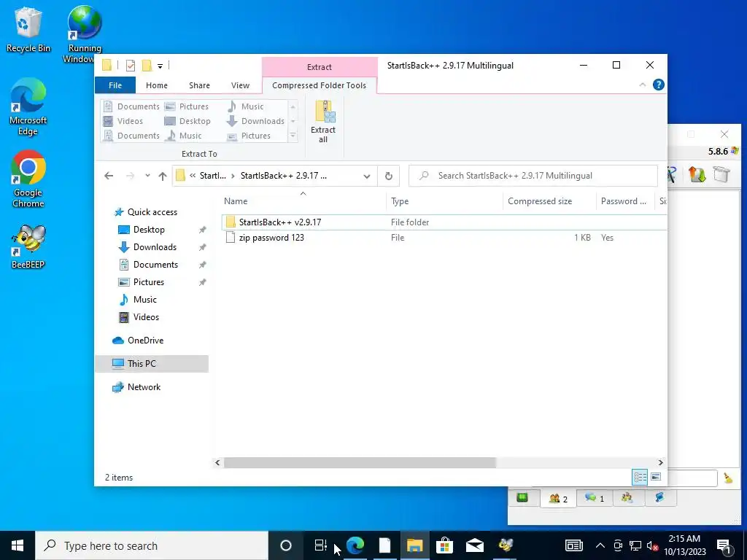Click New folder in the quick access toolbar
747x560 pixels.
coord(147,66)
